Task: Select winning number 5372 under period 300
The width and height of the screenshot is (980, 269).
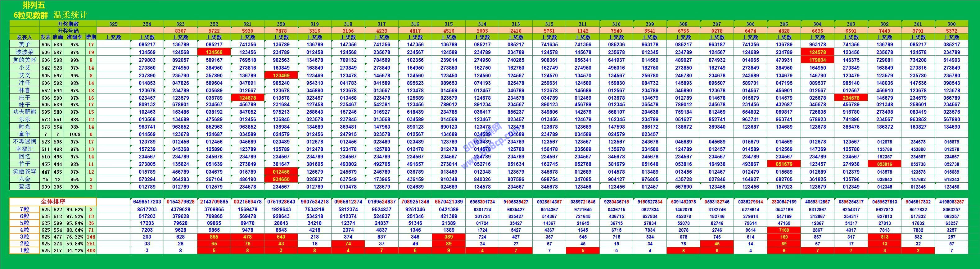Action: 951,31
